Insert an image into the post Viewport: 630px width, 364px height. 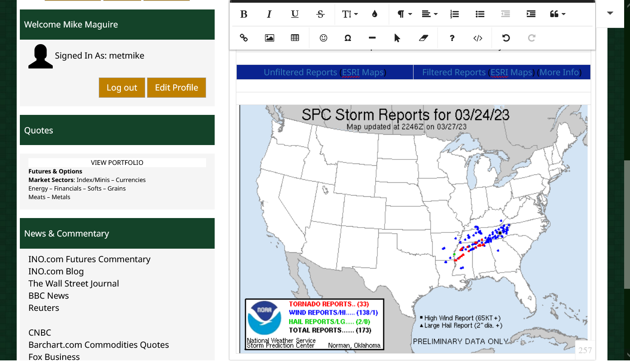pos(269,38)
